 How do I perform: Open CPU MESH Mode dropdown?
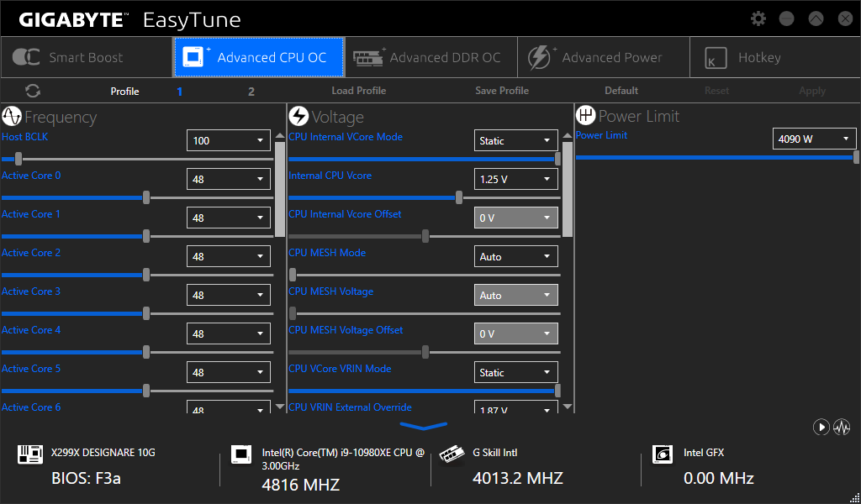(x=515, y=256)
